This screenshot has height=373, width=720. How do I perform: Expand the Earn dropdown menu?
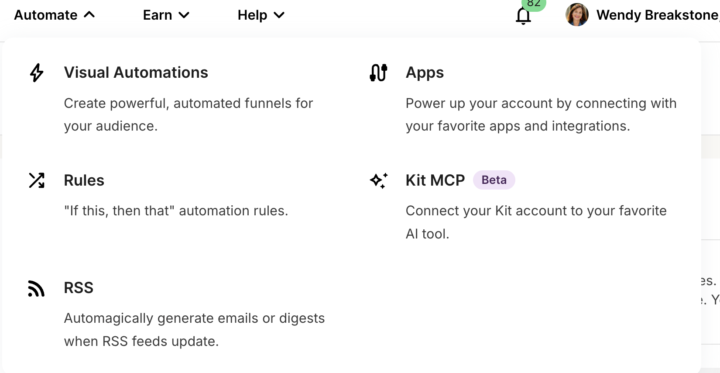pos(166,15)
